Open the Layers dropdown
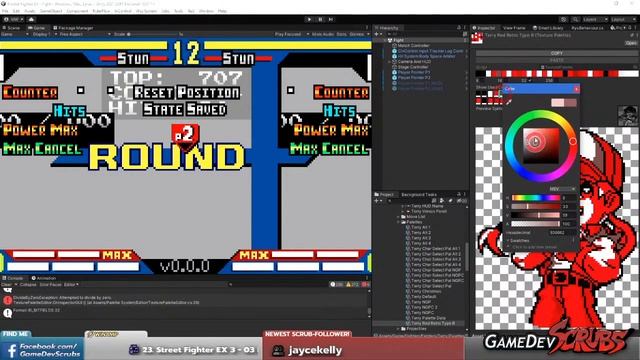 click(x=595, y=19)
